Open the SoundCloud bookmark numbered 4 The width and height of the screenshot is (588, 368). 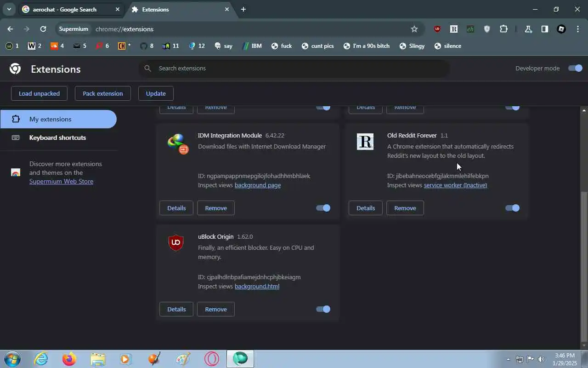tap(57, 46)
